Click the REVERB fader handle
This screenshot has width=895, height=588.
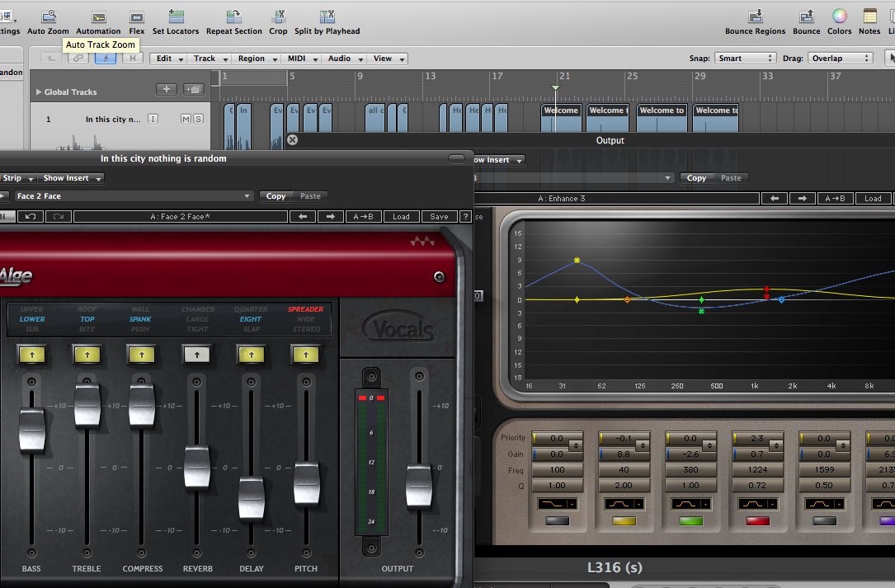tap(197, 467)
